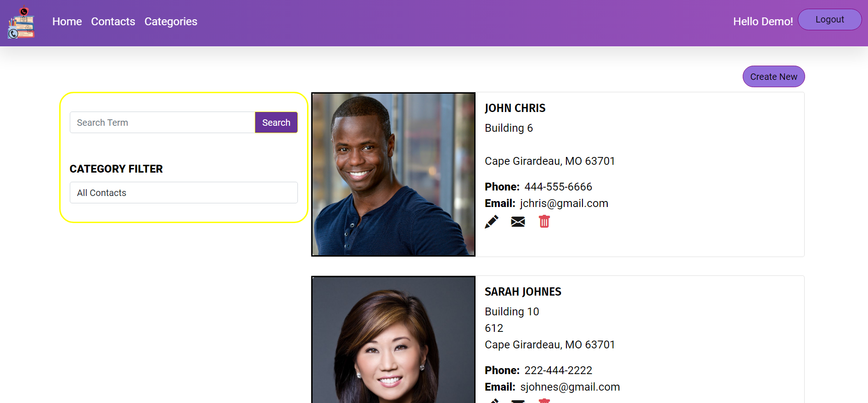The image size is (868, 403).
Task: Delete John Chris with the trash icon
Action: click(544, 221)
